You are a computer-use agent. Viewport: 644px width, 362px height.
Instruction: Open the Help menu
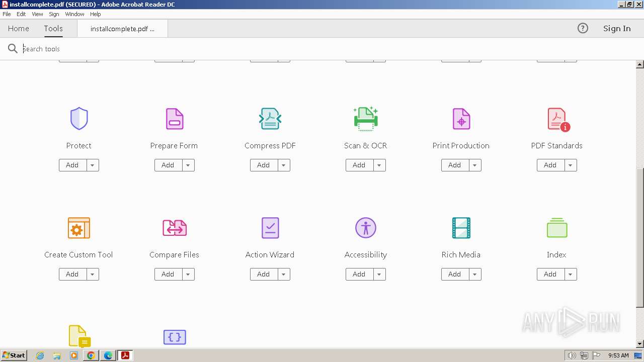pyautogui.click(x=95, y=14)
